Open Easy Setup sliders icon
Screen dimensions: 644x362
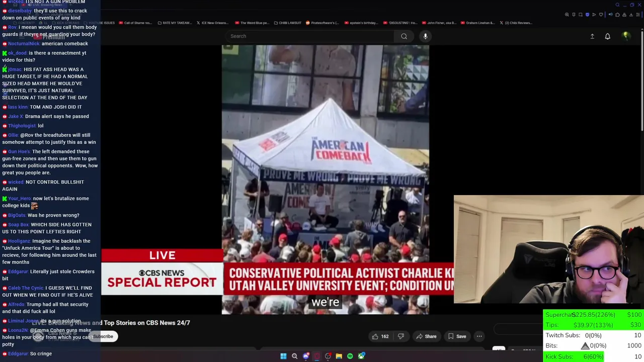(x=638, y=15)
